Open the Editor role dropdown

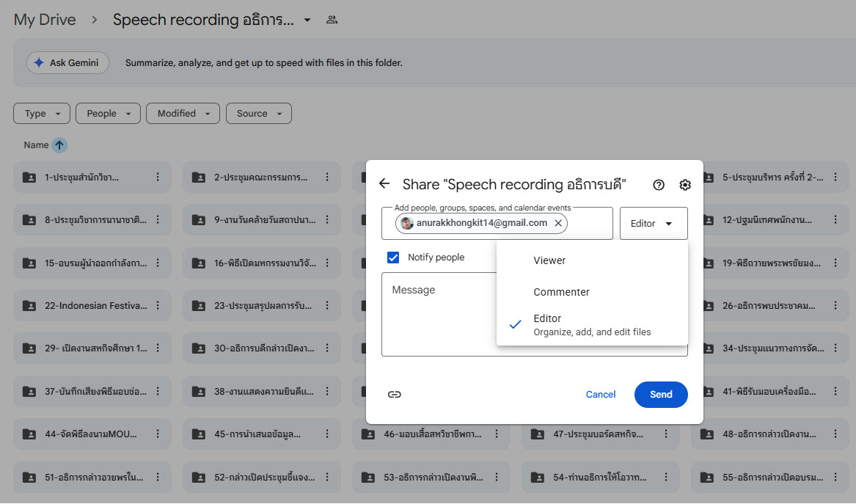click(654, 223)
